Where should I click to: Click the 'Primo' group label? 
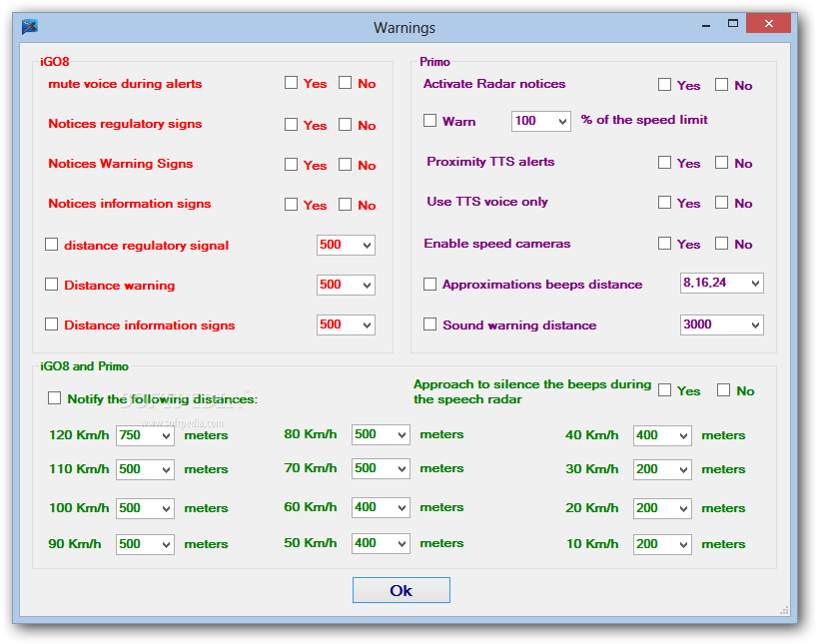[434, 62]
